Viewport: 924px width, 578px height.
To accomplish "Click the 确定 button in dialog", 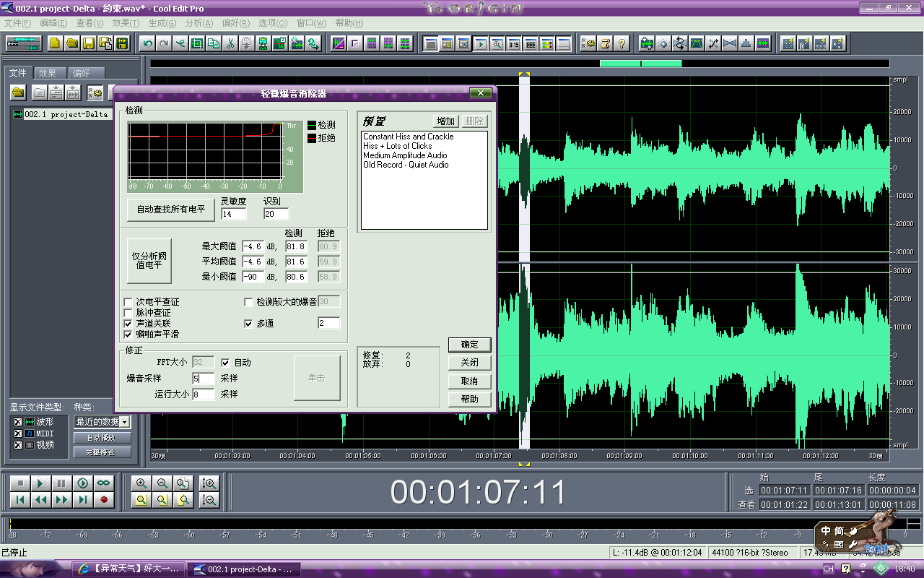I will pos(469,345).
